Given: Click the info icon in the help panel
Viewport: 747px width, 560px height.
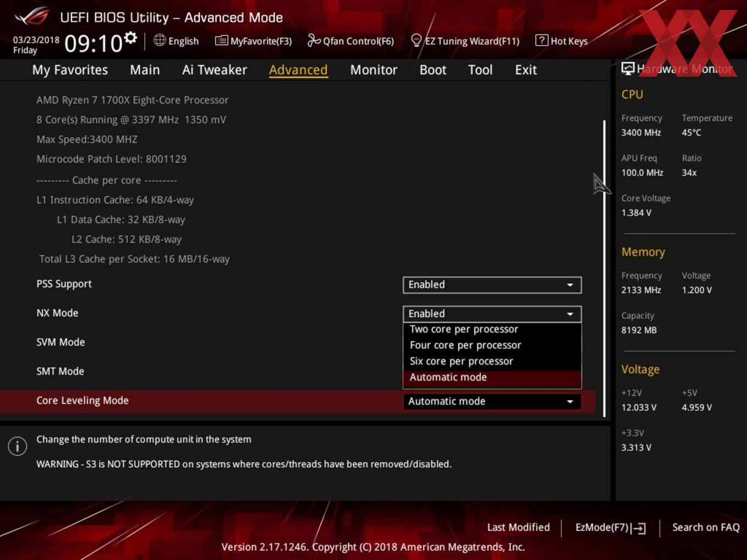Looking at the screenshot, I should click(18, 446).
